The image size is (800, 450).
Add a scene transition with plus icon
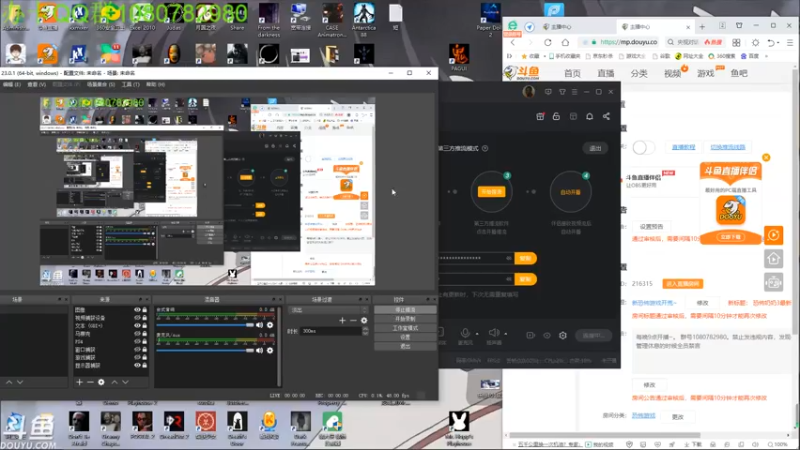(x=342, y=320)
